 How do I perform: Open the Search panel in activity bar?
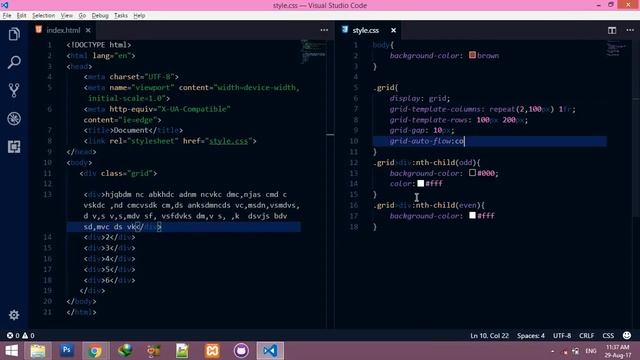tap(14, 62)
